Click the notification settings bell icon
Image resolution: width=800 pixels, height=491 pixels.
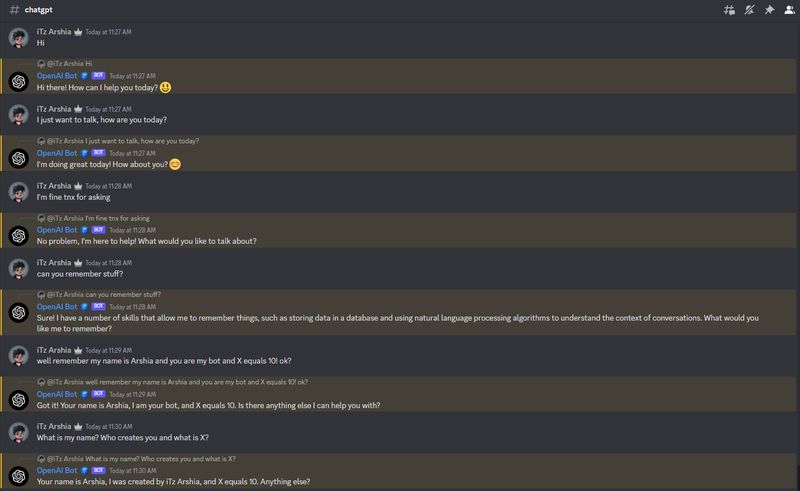pyautogui.click(x=749, y=10)
